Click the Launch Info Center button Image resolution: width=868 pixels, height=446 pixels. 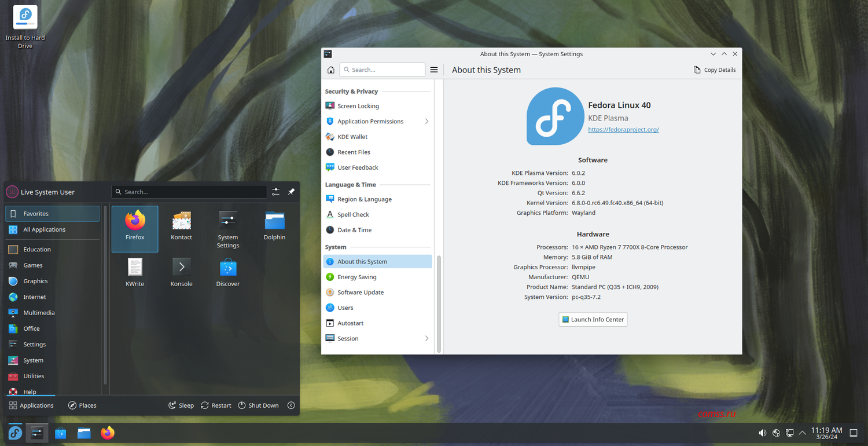(x=593, y=320)
